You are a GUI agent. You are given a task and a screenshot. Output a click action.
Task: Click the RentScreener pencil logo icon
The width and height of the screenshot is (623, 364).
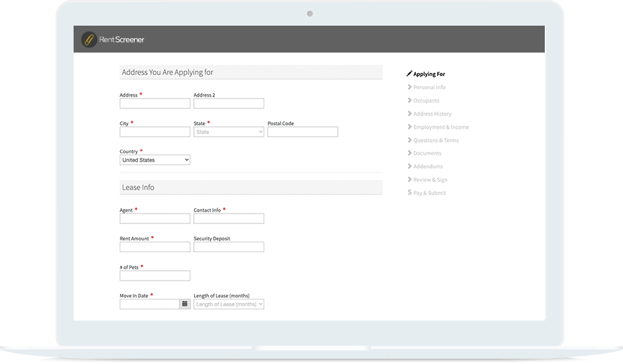[x=88, y=39]
